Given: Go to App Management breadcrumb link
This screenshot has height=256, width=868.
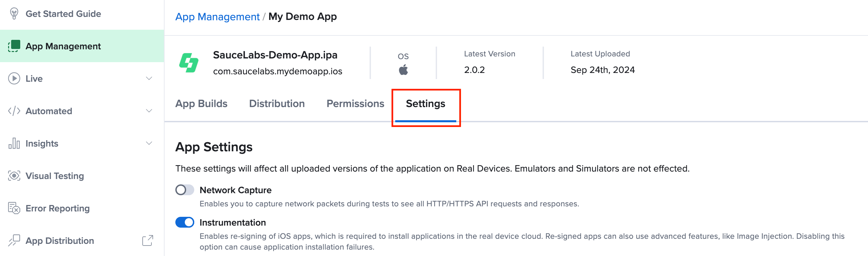Looking at the screenshot, I should tap(217, 17).
